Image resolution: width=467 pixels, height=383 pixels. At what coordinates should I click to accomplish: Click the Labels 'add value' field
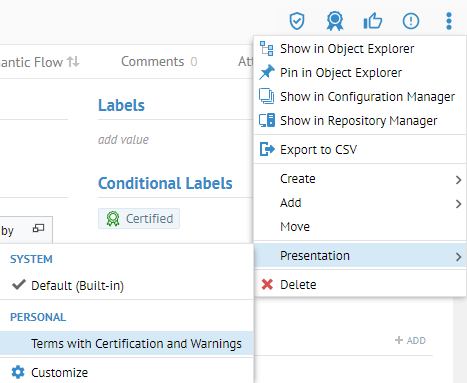[123, 140]
